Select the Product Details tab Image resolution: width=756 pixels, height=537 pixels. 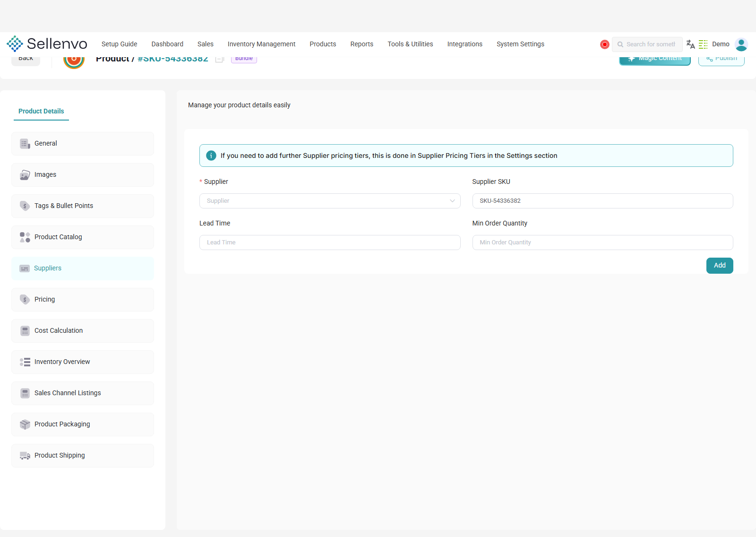[41, 111]
